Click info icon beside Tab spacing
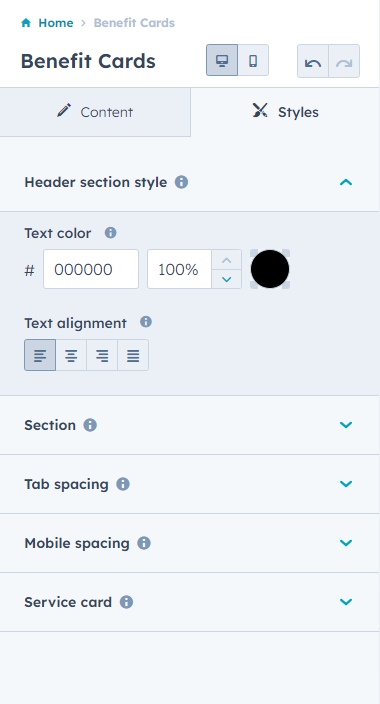380x704 pixels. coord(123,484)
